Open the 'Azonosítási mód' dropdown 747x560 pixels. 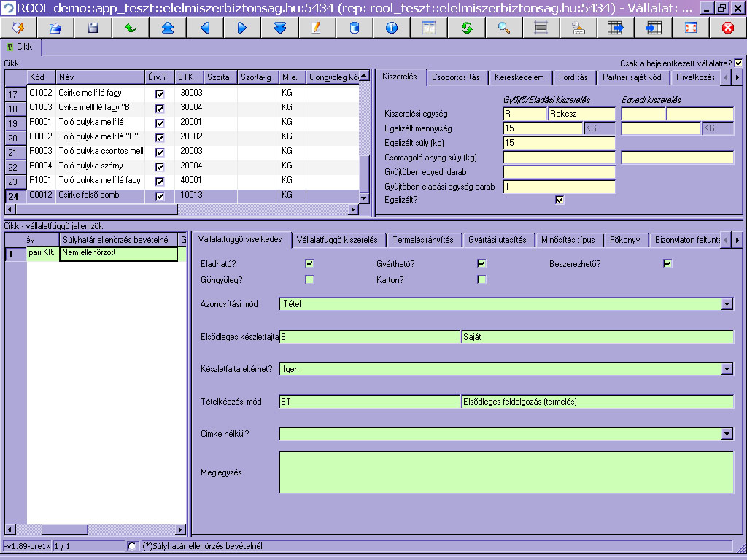click(x=727, y=304)
